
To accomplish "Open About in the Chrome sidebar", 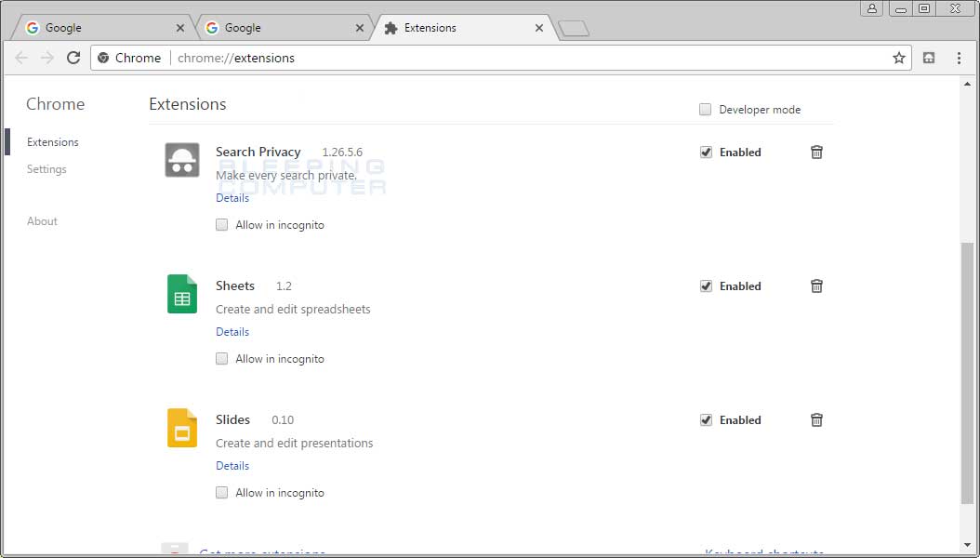I will 42,221.
